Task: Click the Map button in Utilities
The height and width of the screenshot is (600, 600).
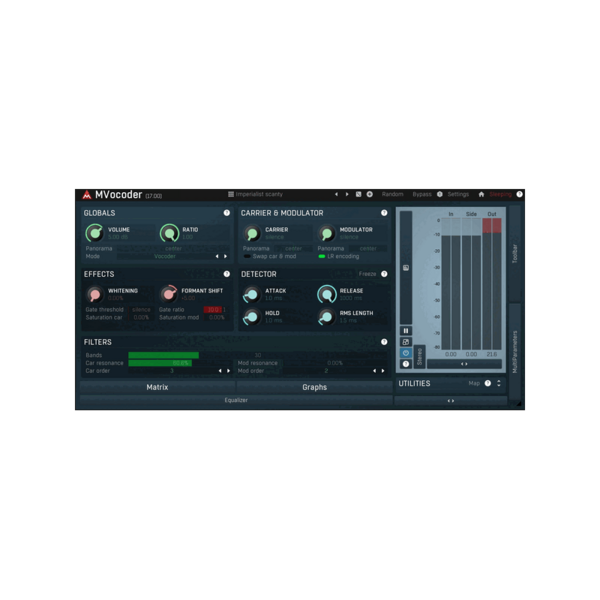Action: click(474, 383)
